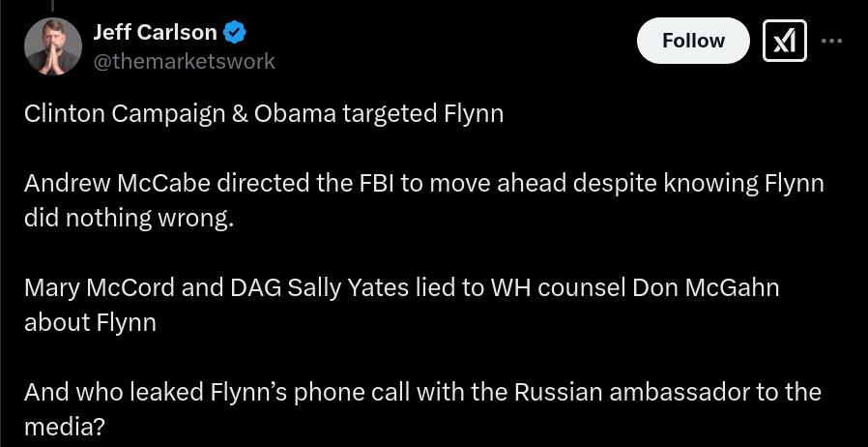Click the line 'Clinton Campaign & Obama targeted Flynn'
The image size is (868, 447).
[x=264, y=113]
